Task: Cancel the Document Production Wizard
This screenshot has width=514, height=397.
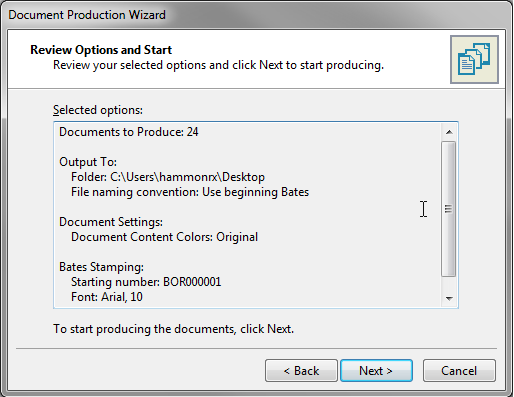Action: pos(459,370)
